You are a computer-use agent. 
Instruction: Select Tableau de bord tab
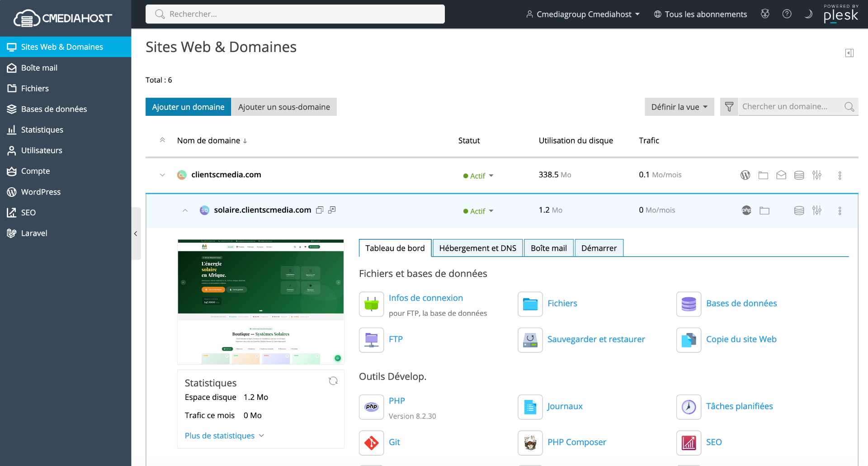pos(395,248)
